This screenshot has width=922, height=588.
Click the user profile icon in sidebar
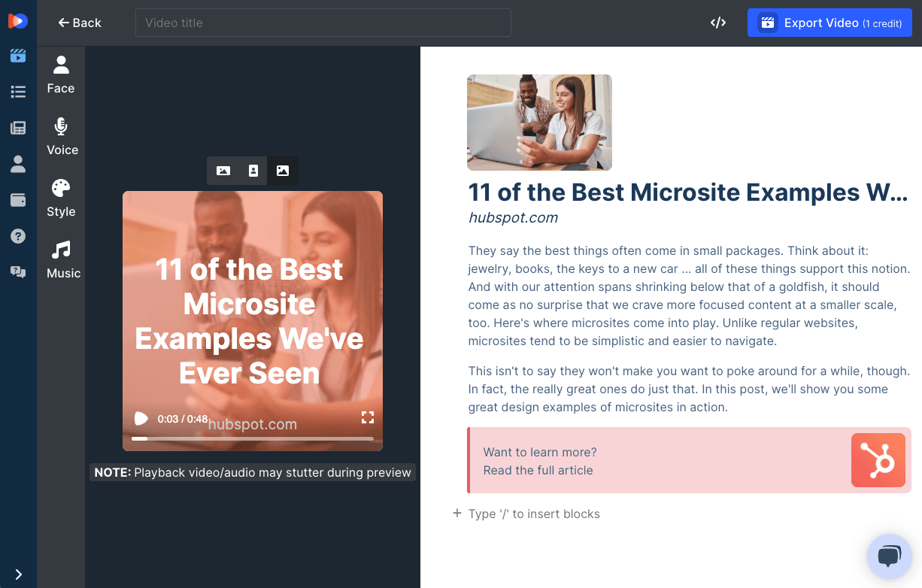(18, 164)
